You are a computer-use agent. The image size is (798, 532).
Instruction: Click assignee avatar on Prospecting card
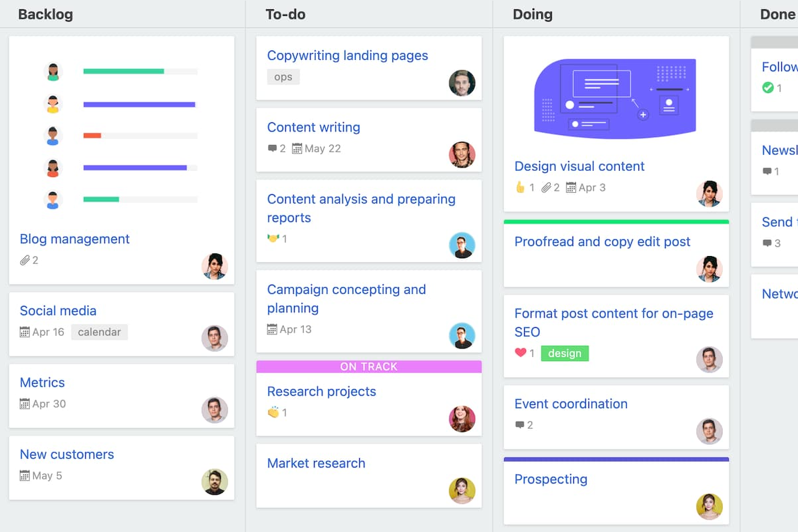(x=709, y=506)
